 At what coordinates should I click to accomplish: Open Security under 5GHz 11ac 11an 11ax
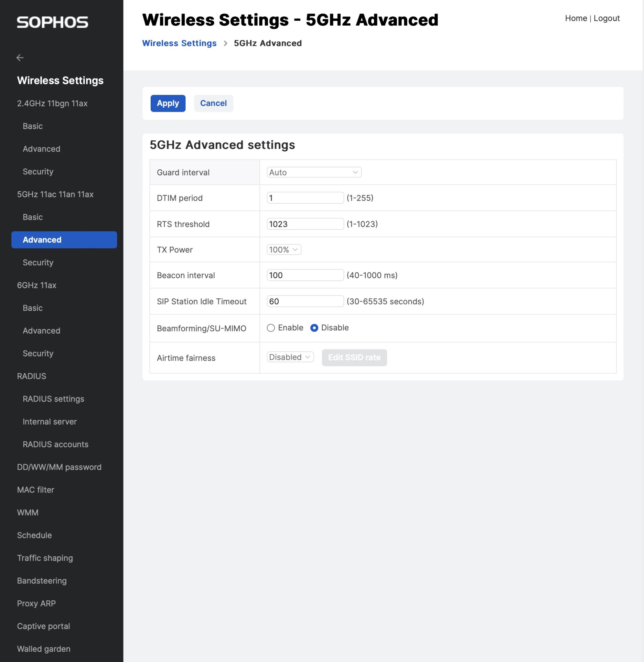tap(38, 262)
